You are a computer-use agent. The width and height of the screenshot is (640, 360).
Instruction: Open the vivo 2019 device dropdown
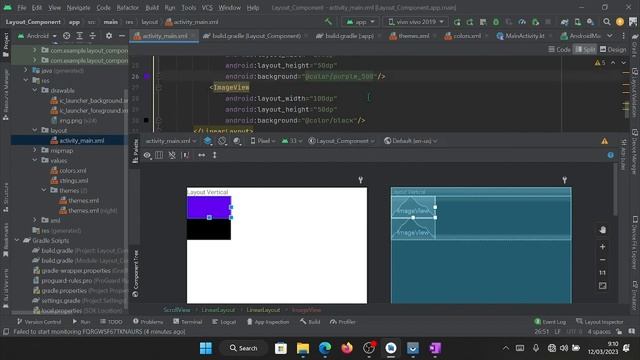(416, 22)
